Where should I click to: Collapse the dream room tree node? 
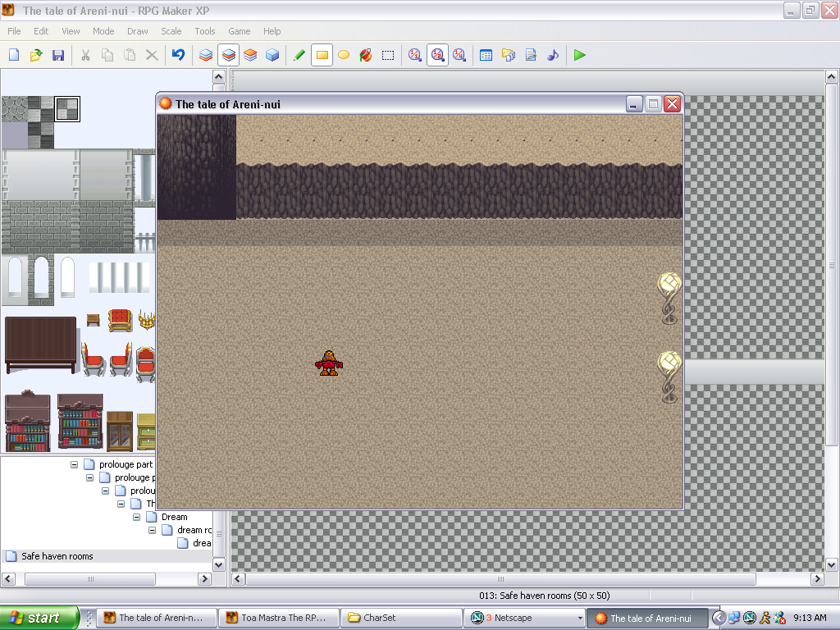point(152,530)
